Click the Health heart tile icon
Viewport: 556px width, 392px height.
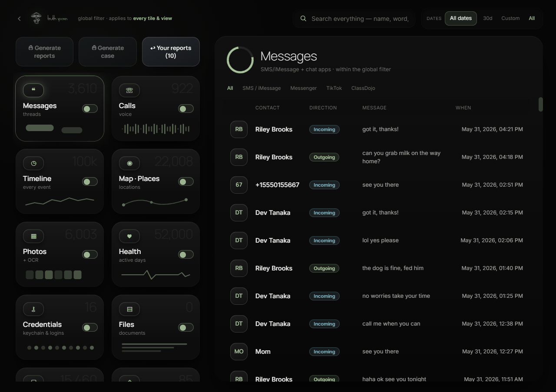129,236
